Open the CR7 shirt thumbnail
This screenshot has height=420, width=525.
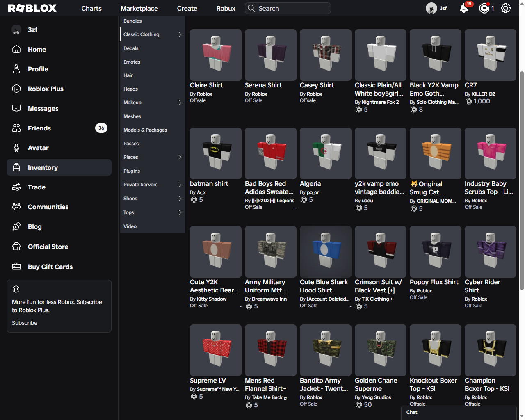coord(491,55)
